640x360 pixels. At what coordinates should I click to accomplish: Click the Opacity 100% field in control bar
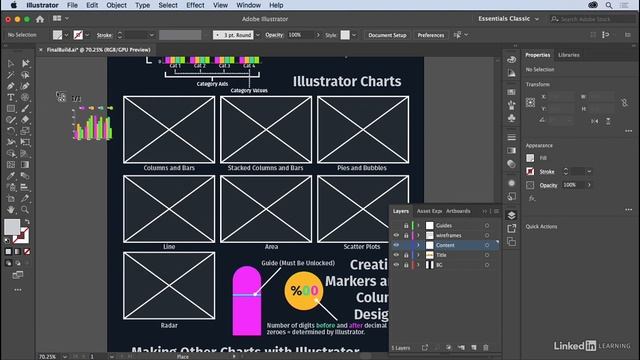pos(301,35)
